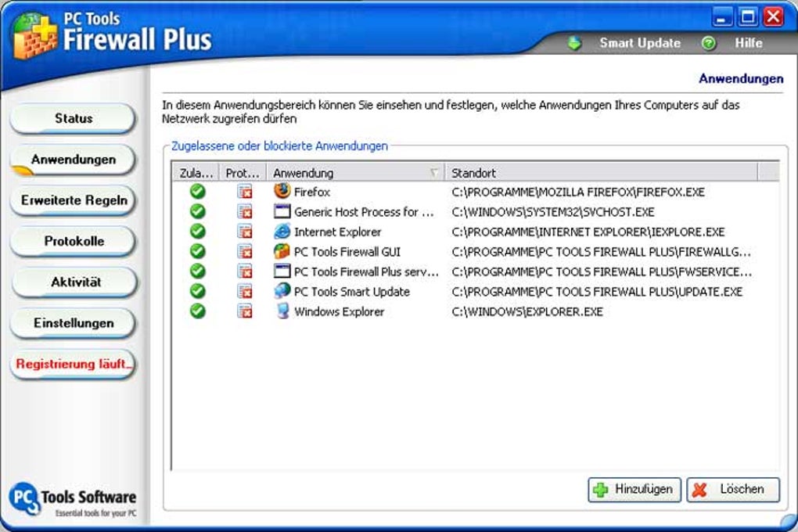Click the Internet Explorer icon in list
Viewport: 798px width, 532px height.
pyautogui.click(x=282, y=231)
